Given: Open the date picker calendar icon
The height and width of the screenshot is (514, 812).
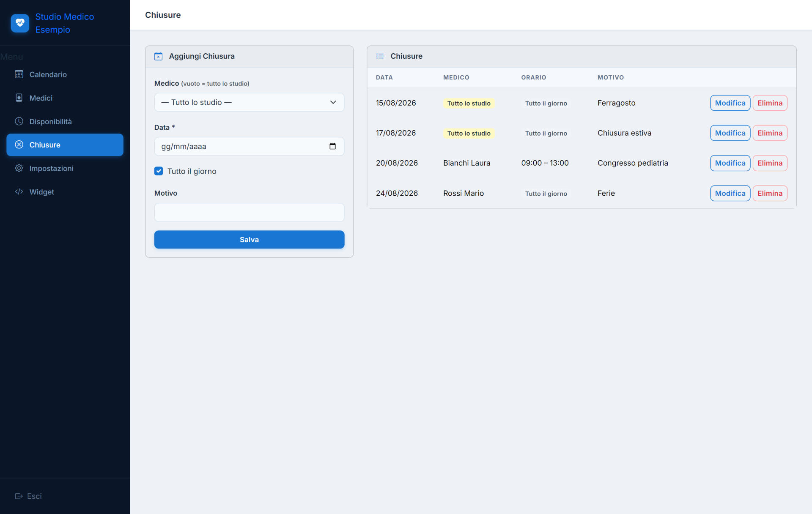Looking at the screenshot, I should [332, 146].
